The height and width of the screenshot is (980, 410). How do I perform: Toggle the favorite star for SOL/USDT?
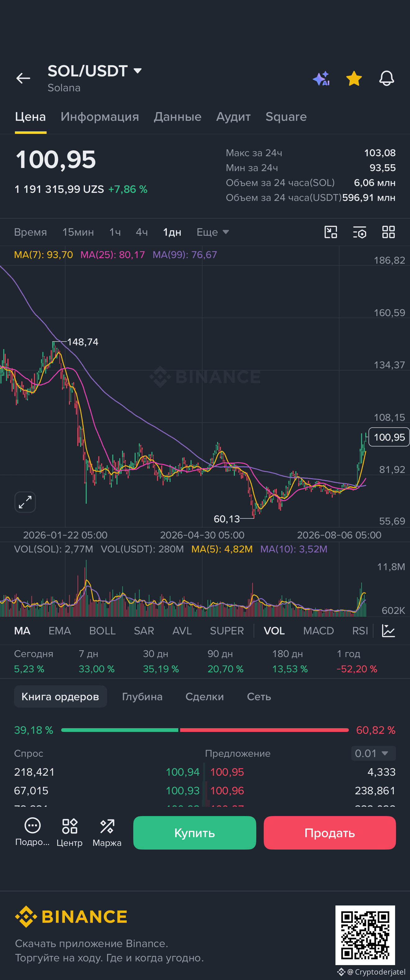pyautogui.click(x=354, y=78)
